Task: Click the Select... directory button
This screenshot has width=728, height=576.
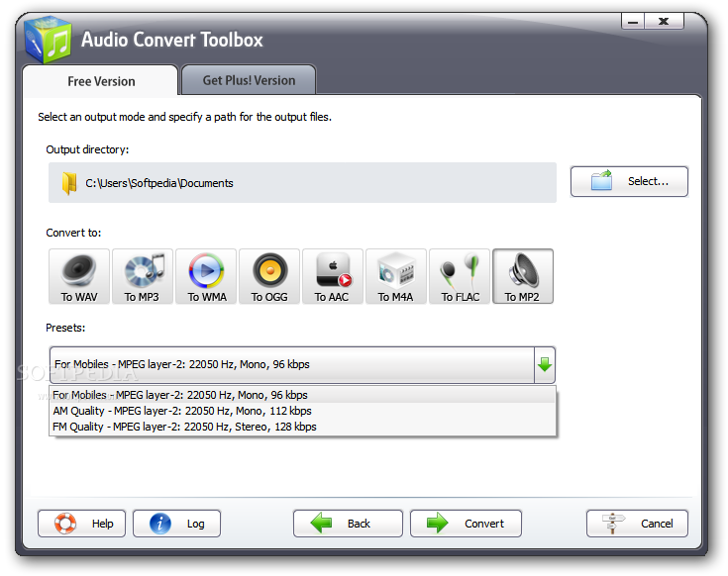Action: tap(629, 181)
